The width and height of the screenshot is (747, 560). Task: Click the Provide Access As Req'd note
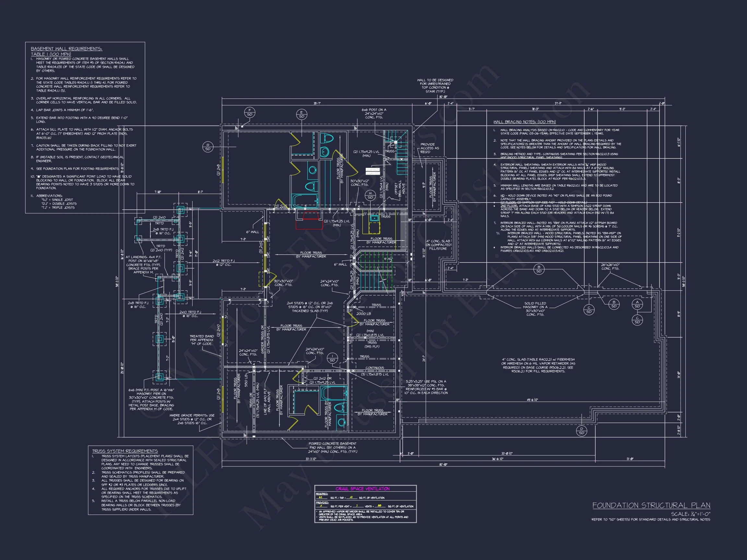(x=430, y=148)
